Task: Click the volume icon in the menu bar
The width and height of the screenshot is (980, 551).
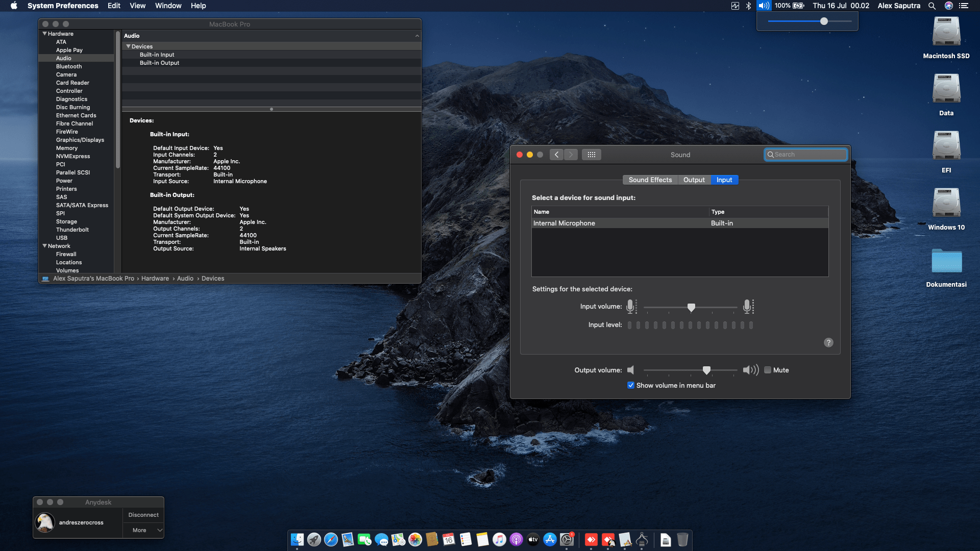Action: tap(764, 6)
